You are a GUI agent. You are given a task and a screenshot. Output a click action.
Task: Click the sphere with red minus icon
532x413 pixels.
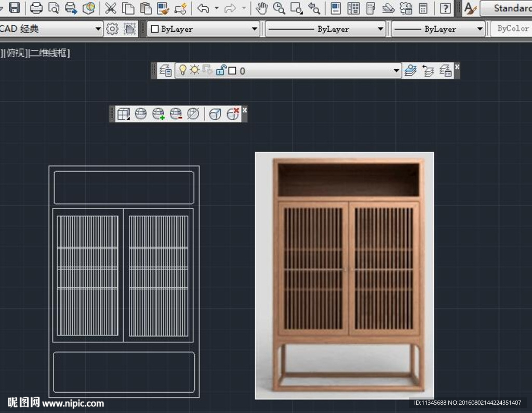[x=176, y=114]
